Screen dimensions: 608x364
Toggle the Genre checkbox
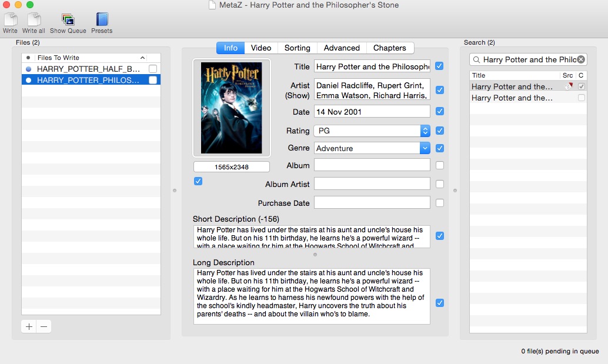(x=439, y=148)
